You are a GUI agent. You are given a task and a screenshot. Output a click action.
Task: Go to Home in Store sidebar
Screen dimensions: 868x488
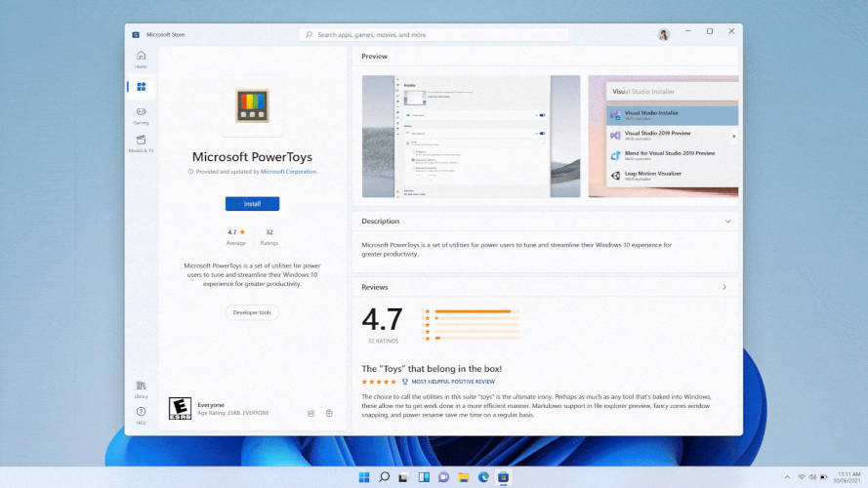click(142, 60)
